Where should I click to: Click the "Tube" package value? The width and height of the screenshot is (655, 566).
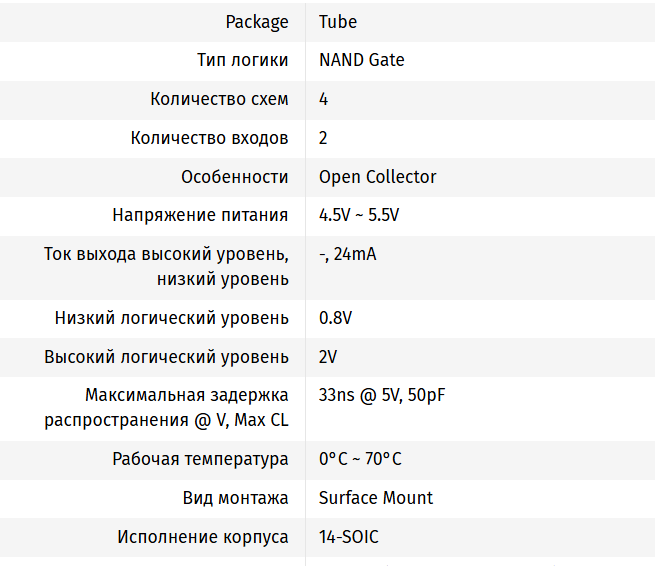(338, 21)
